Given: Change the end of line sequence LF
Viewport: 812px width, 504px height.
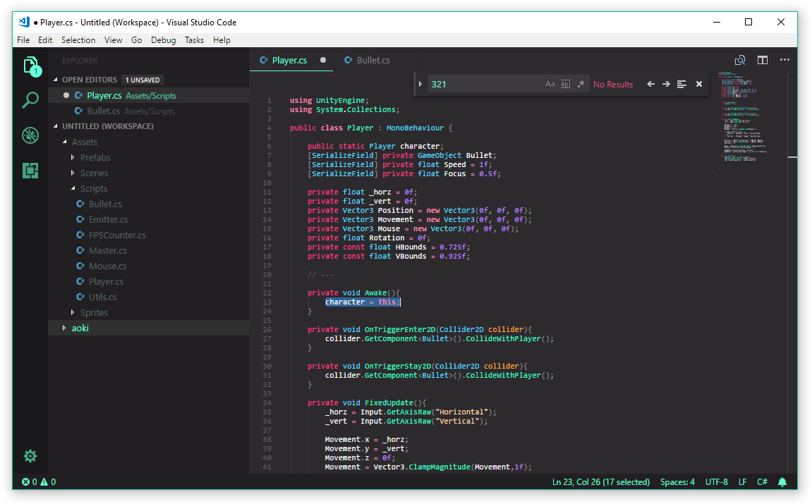Looking at the screenshot, I should [x=743, y=482].
